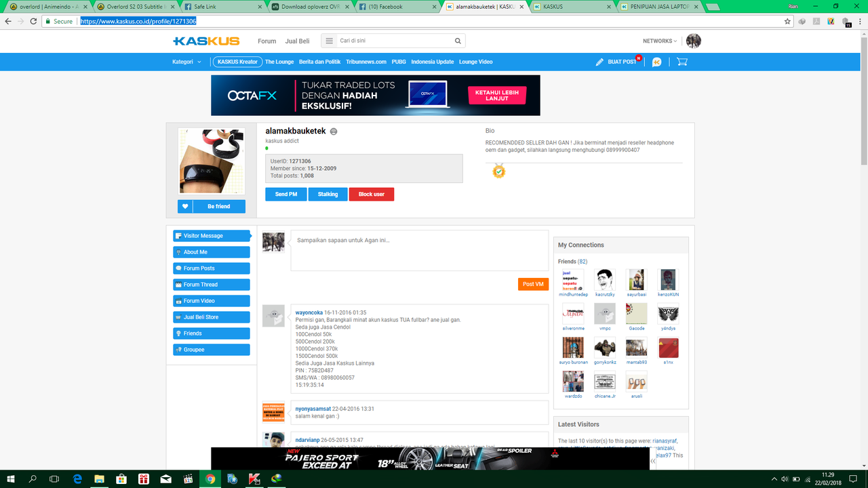The image size is (868, 488).
Task: Open Microsoft Edge from taskbar
Action: (x=77, y=479)
